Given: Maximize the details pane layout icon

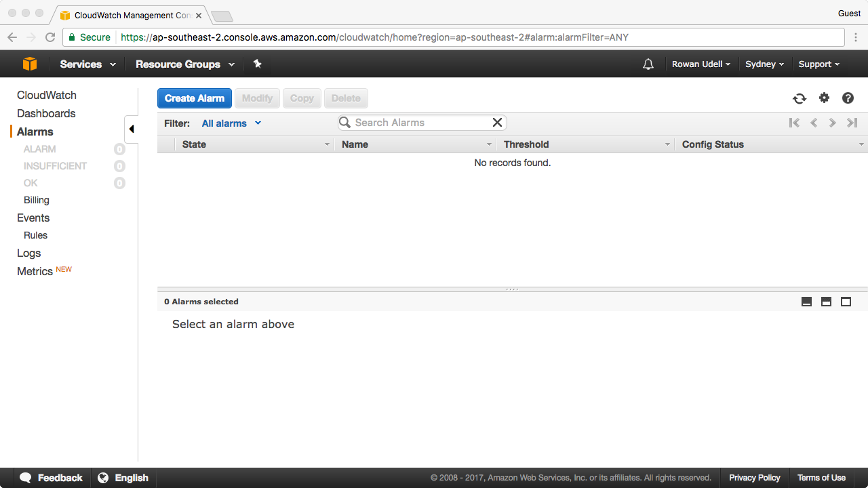Looking at the screenshot, I should (846, 302).
